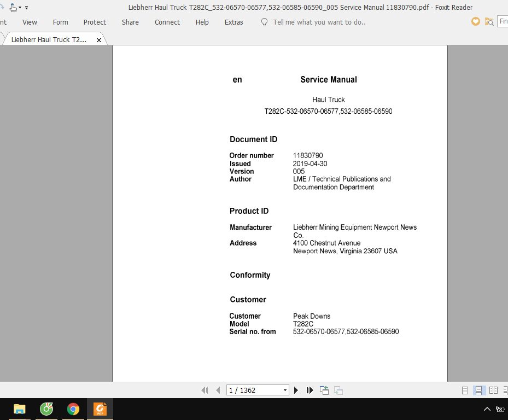
Task: Switch to the Liebherr Haul Truck document tab
Action: (x=49, y=39)
